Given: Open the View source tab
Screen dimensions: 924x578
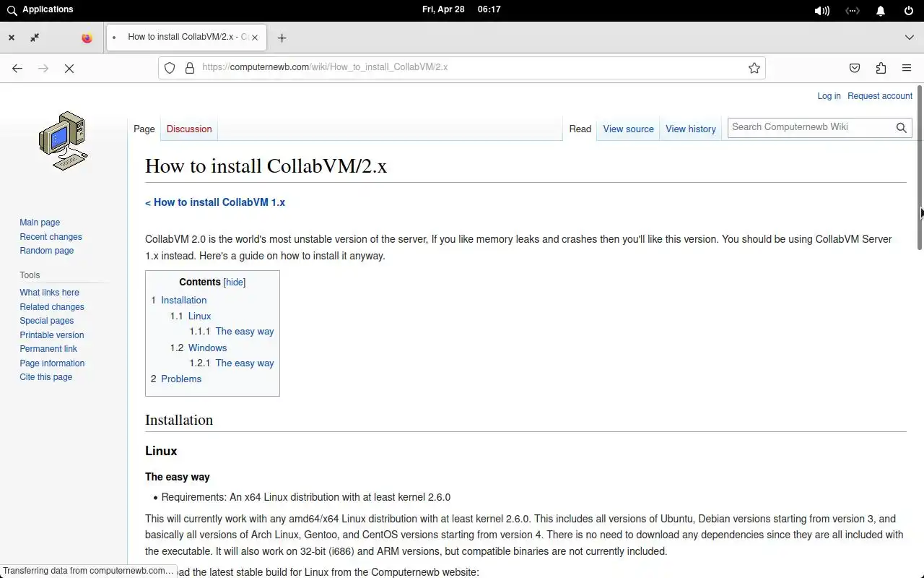Looking at the screenshot, I should 628,129.
